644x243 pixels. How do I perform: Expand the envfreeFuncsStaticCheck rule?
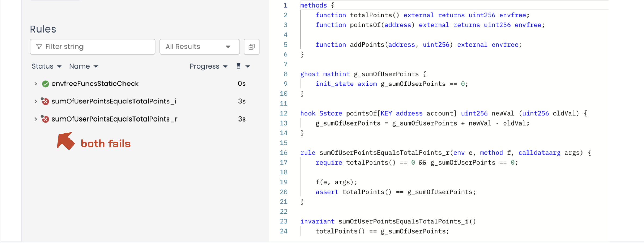pyautogui.click(x=36, y=84)
